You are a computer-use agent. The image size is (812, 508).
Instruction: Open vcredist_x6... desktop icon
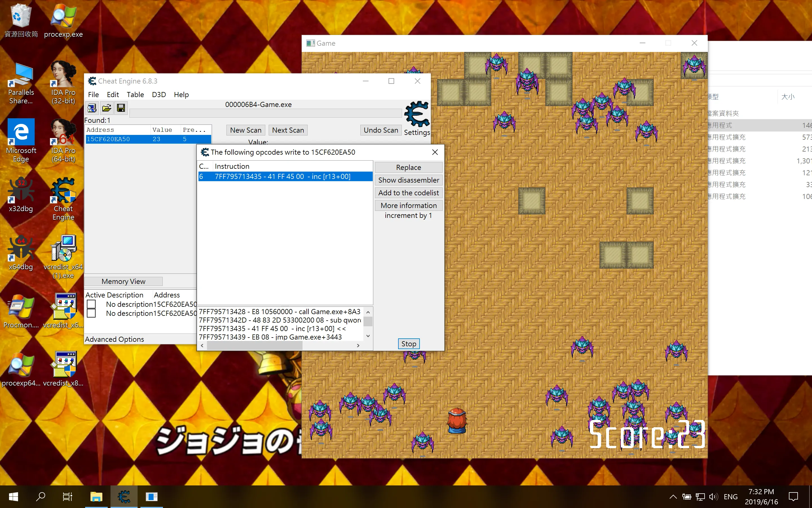click(x=63, y=311)
